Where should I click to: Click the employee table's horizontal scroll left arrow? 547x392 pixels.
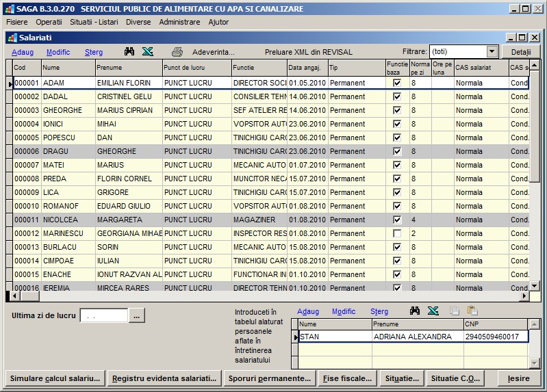pyautogui.click(x=14, y=296)
